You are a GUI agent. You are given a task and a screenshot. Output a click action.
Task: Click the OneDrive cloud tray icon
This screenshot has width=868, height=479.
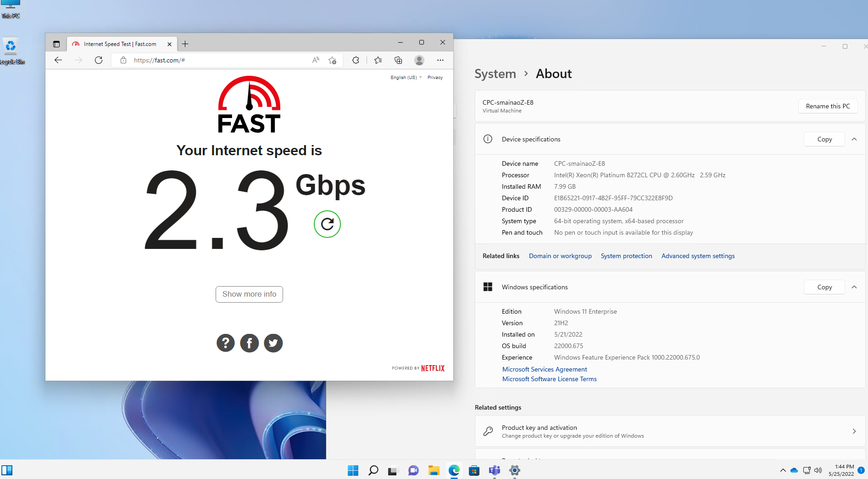pyautogui.click(x=794, y=470)
